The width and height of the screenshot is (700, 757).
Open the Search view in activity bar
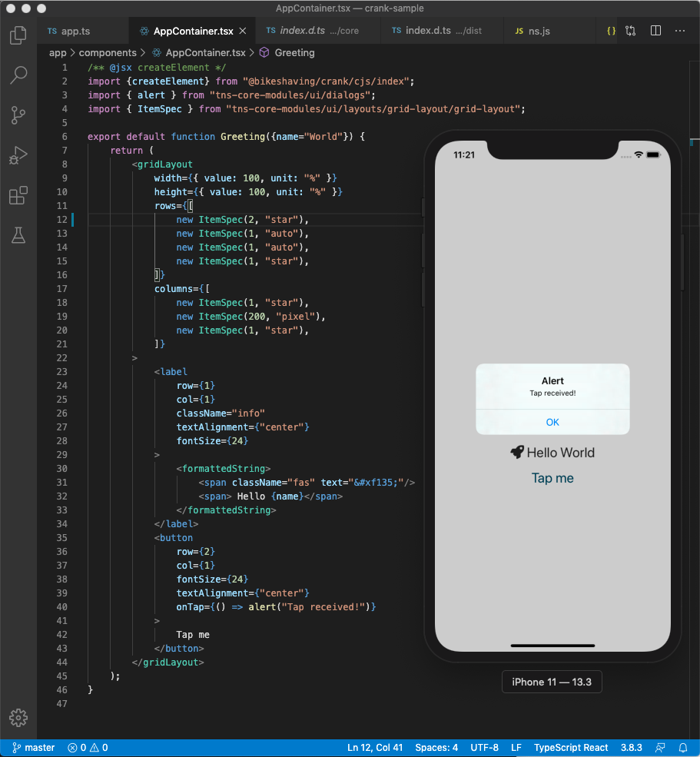[18, 75]
